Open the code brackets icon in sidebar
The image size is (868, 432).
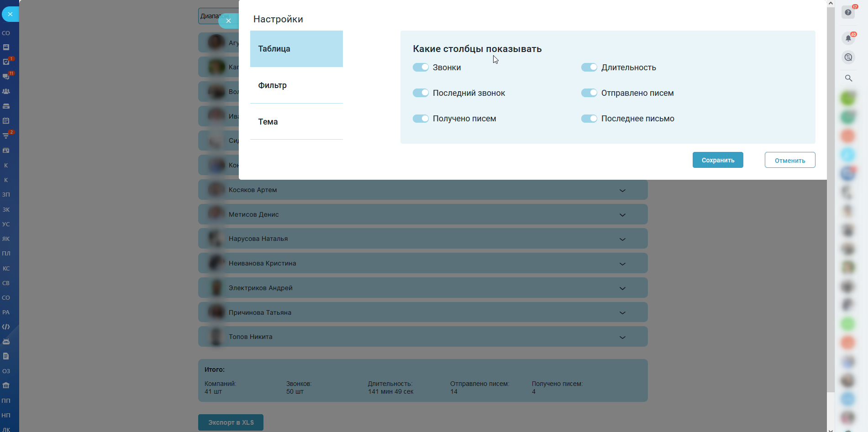(6, 327)
